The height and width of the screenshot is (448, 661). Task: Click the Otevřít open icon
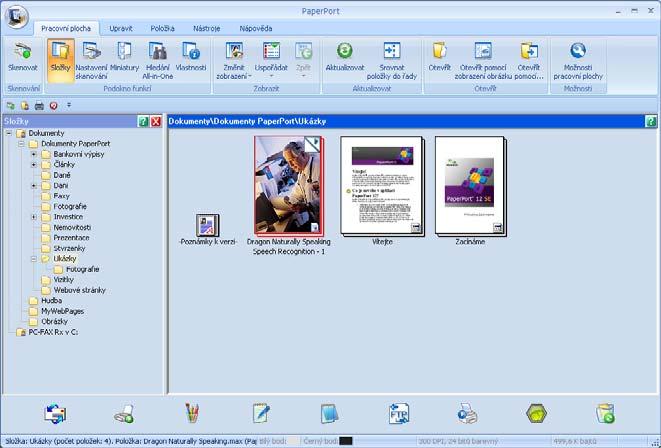coord(440,51)
